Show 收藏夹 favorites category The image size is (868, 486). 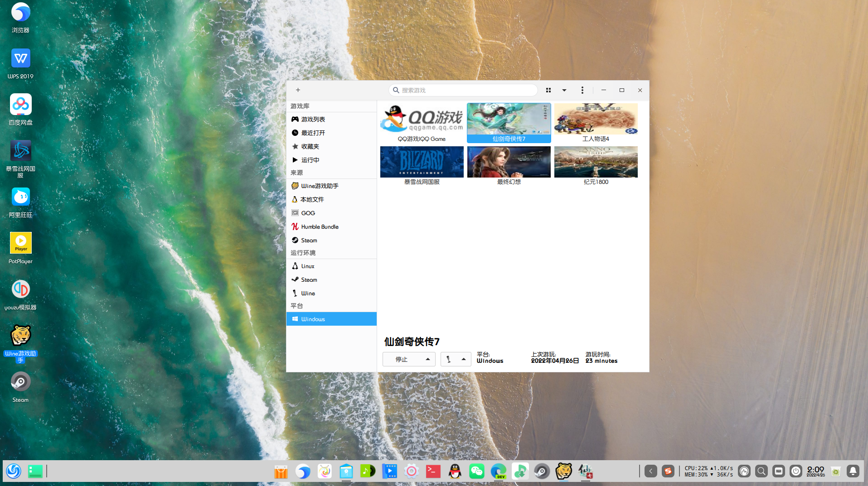(x=310, y=146)
